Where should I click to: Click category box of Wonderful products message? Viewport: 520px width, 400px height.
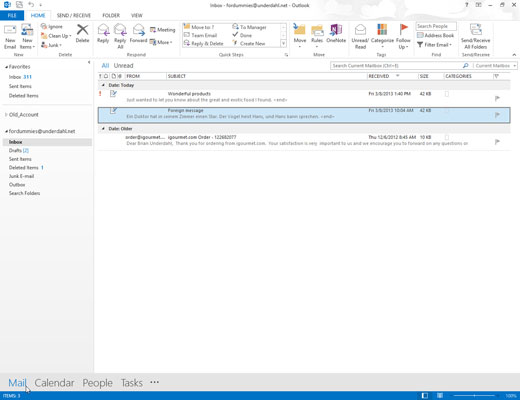[x=447, y=94]
